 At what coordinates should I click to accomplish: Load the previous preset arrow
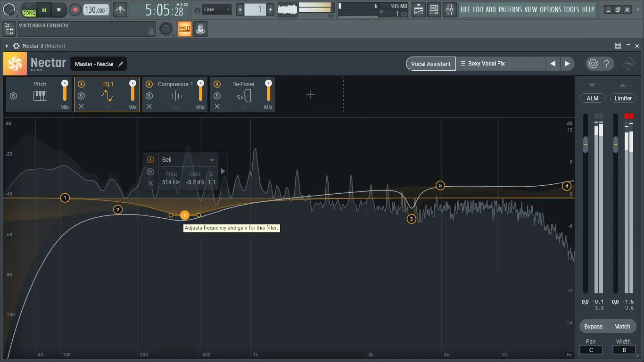point(553,64)
